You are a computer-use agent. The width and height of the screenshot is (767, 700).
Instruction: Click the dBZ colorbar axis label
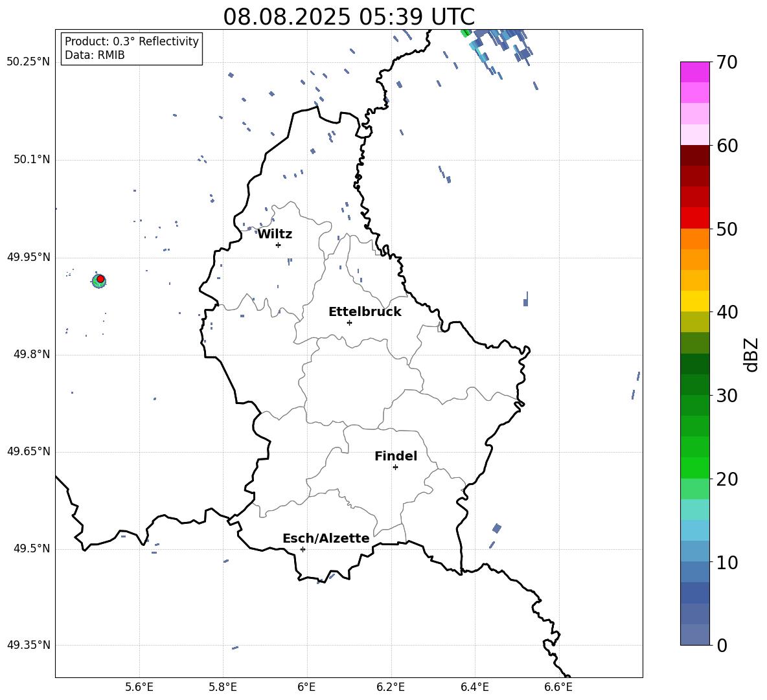(751, 354)
